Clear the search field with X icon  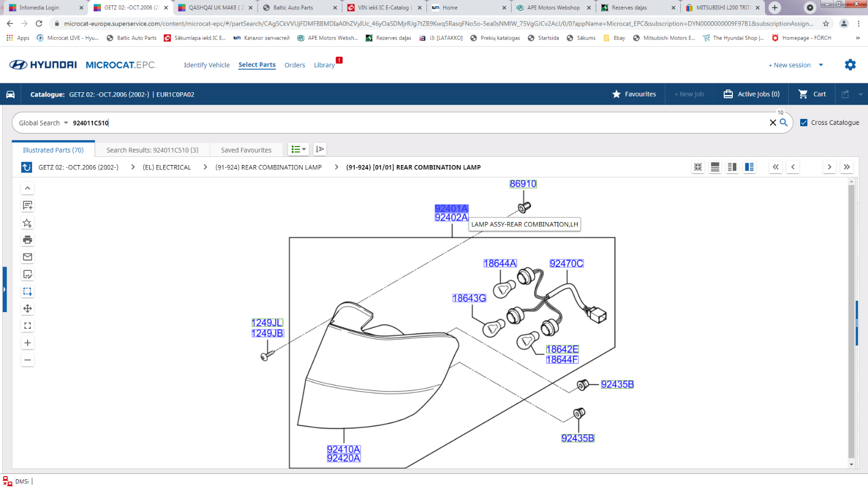point(773,123)
